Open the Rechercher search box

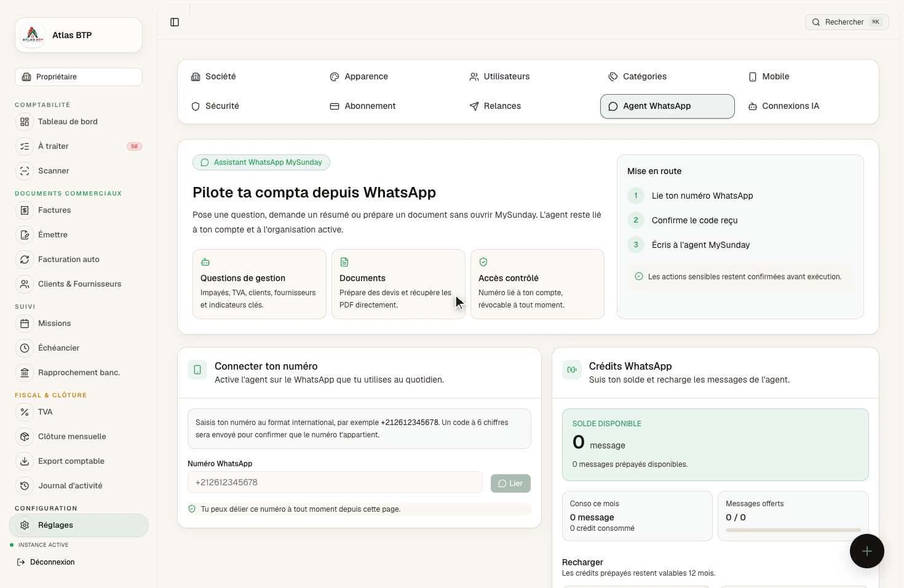click(847, 22)
